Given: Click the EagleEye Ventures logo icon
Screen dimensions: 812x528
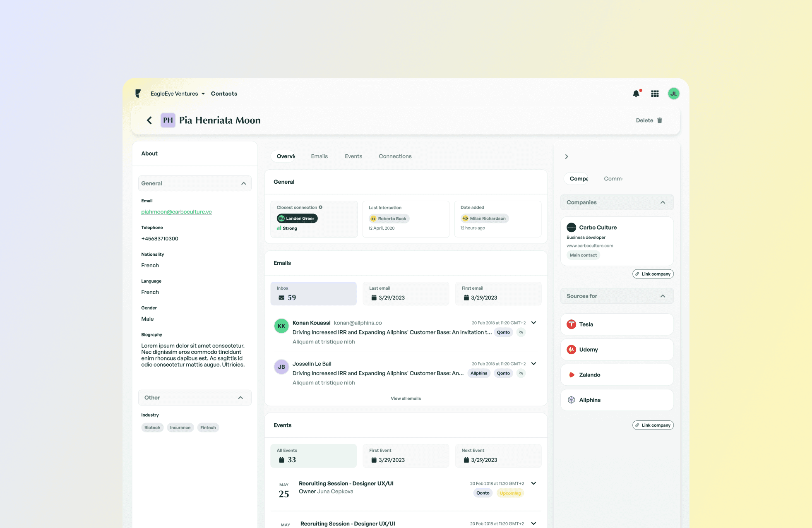Looking at the screenshot, I should pos(138,94).
